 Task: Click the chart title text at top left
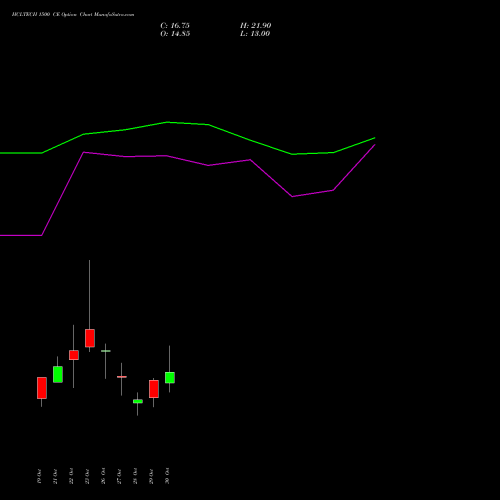73,15
